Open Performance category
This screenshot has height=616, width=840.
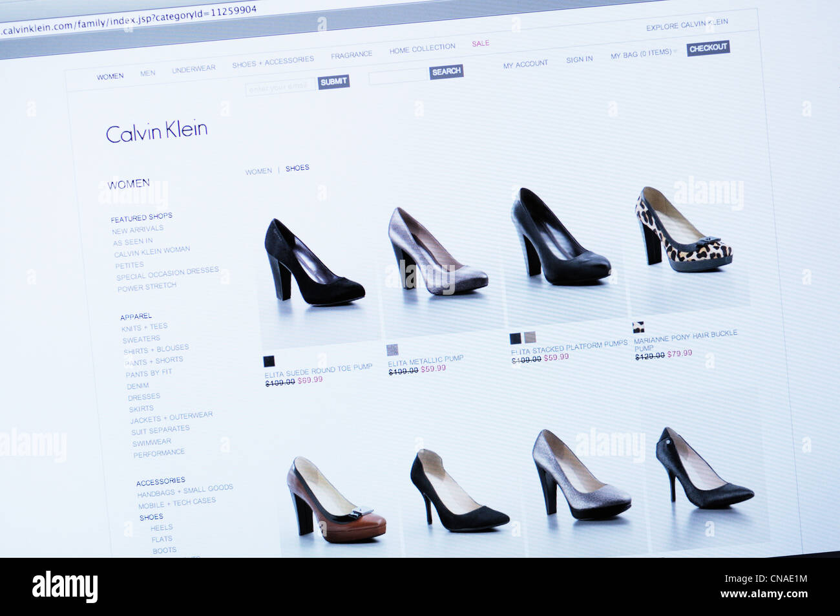click(x=159, y=454)
